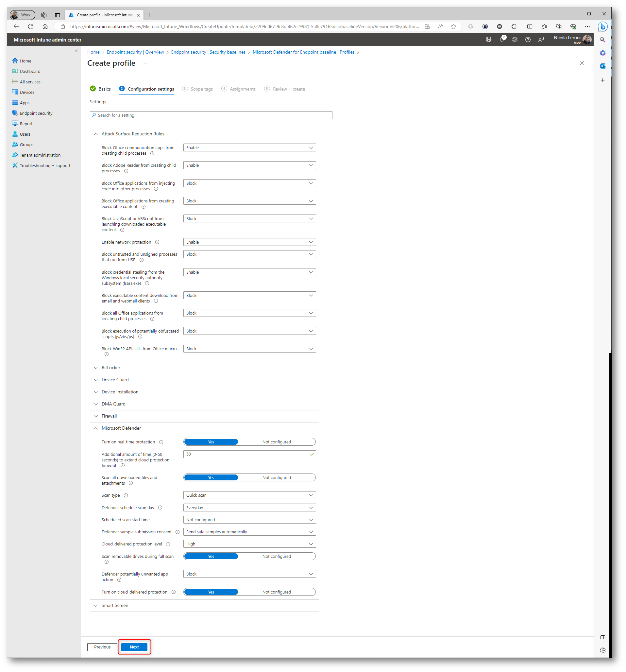This screenshot has width=626, height=672.
Task: Open Scan type dropdown
Action: [249, 495]
